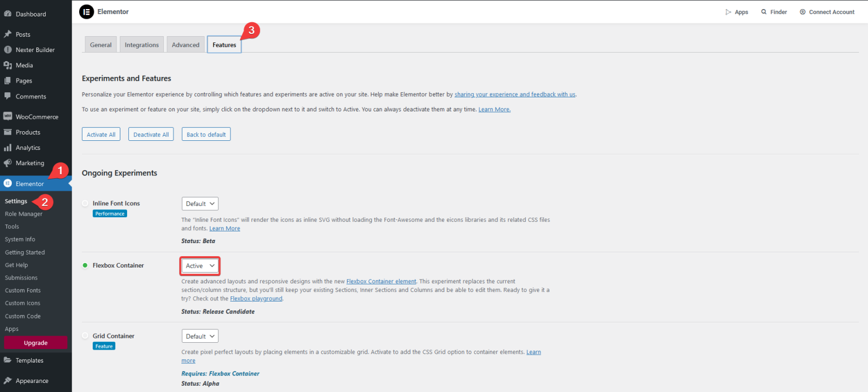Open the Elementor logo icon in the top bar
The image size is (868, 392).
click(86, 11)
